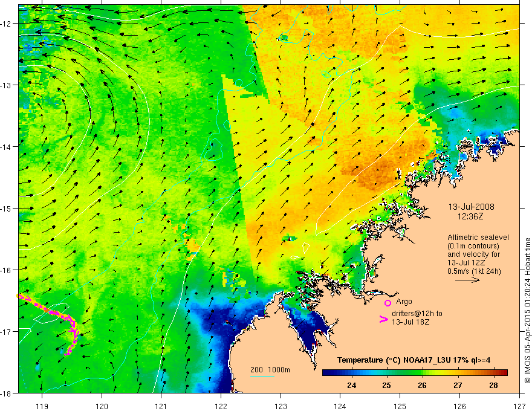This screenshot has width=532, height=411.
Task: Click the latitude axis label -13
Action: coord(7,85)
